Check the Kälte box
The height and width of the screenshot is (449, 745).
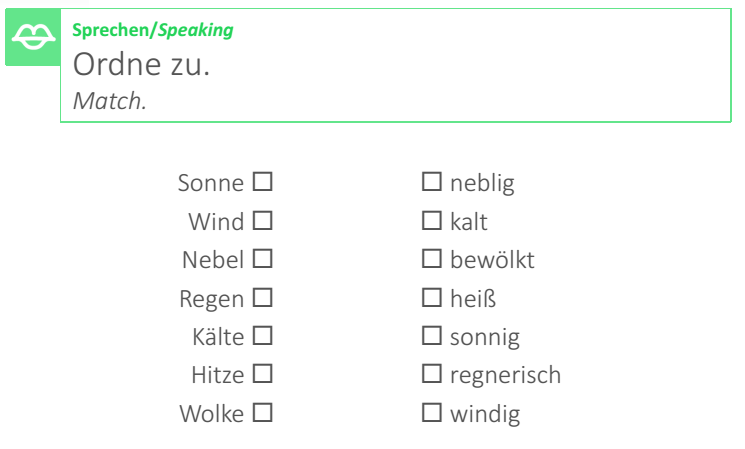coord(263,338)
